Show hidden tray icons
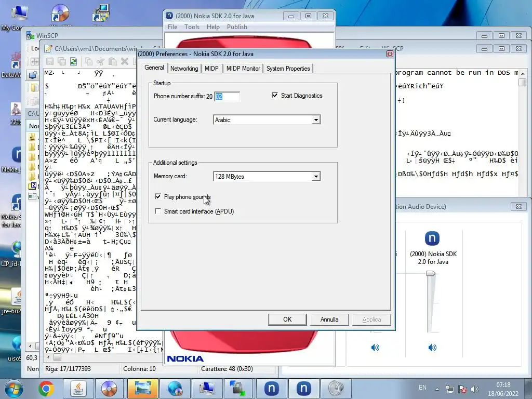Viewport: 532px width, 399px height. (x=437, y=389)
